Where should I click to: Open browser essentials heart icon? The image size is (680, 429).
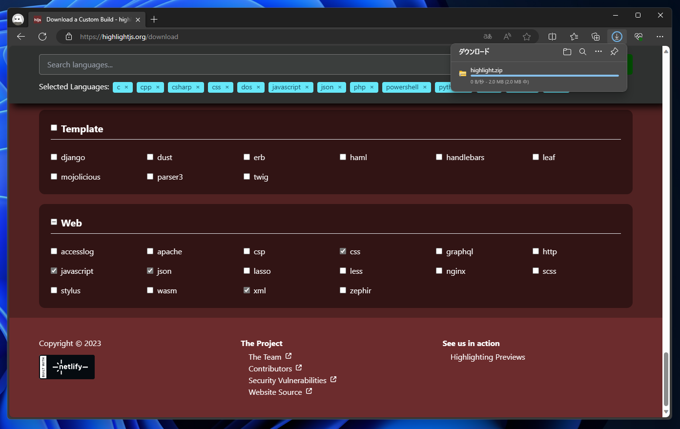638,36
